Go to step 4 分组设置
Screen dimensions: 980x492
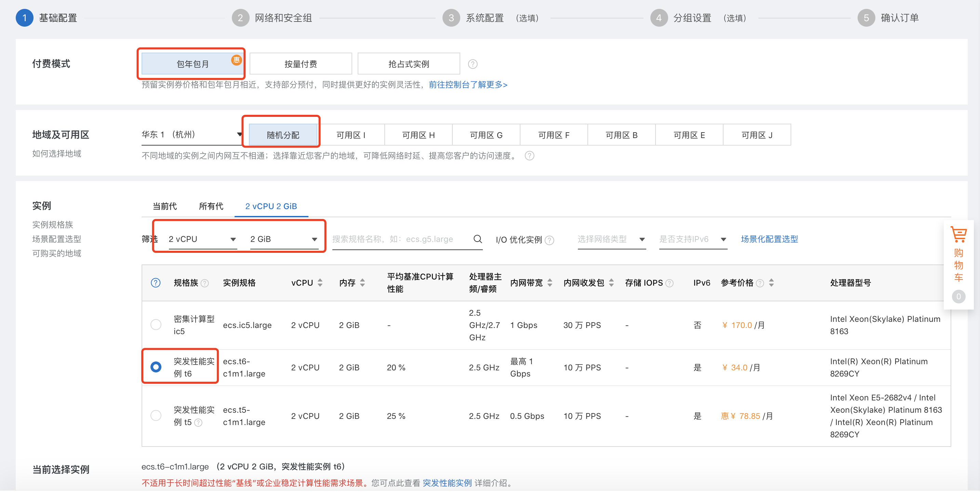click(699, 18)
